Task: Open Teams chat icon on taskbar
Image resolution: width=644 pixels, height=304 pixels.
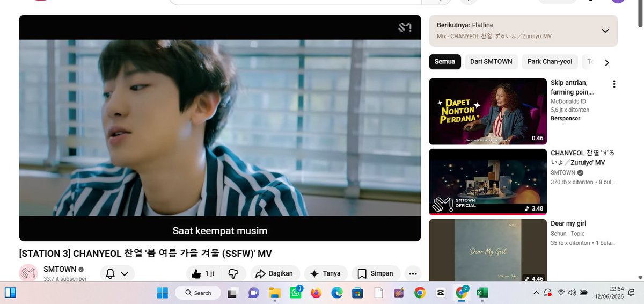Action: pos(253,293)
